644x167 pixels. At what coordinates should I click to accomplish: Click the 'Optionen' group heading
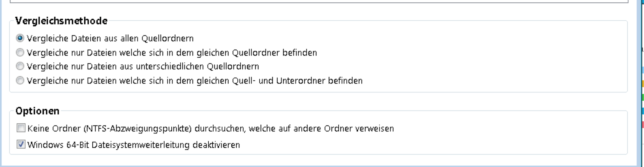point(37,111)
